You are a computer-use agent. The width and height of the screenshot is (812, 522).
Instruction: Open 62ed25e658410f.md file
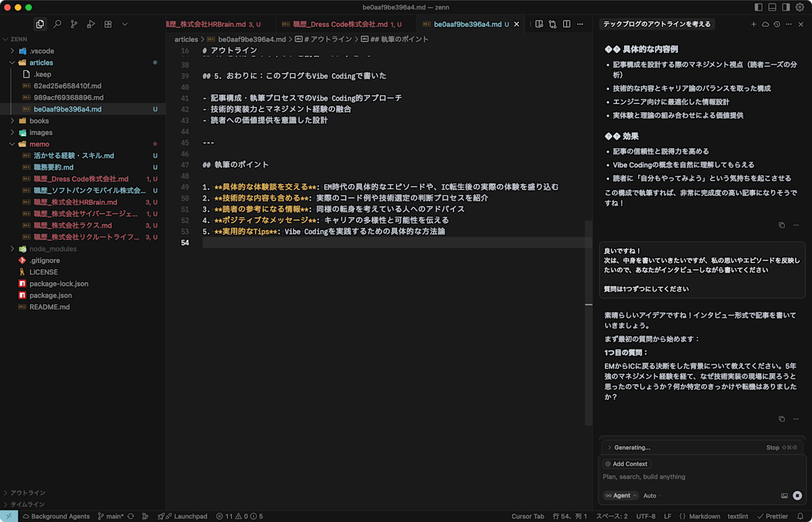coord(83,86)
